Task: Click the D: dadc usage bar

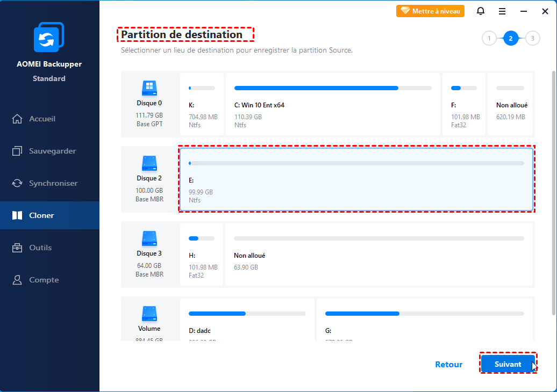Action: pos(247,314)
